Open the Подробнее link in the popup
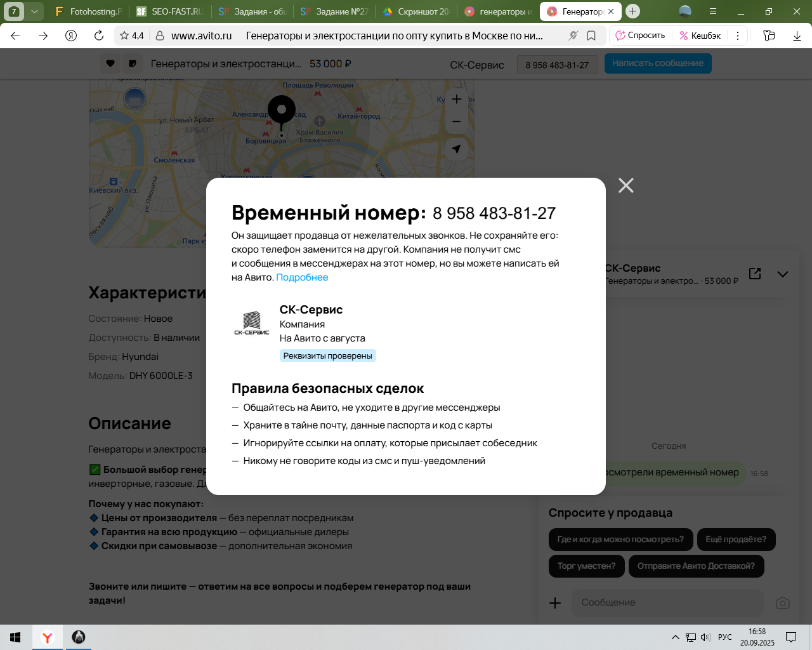The image size is (812, 650). (302, 277)
